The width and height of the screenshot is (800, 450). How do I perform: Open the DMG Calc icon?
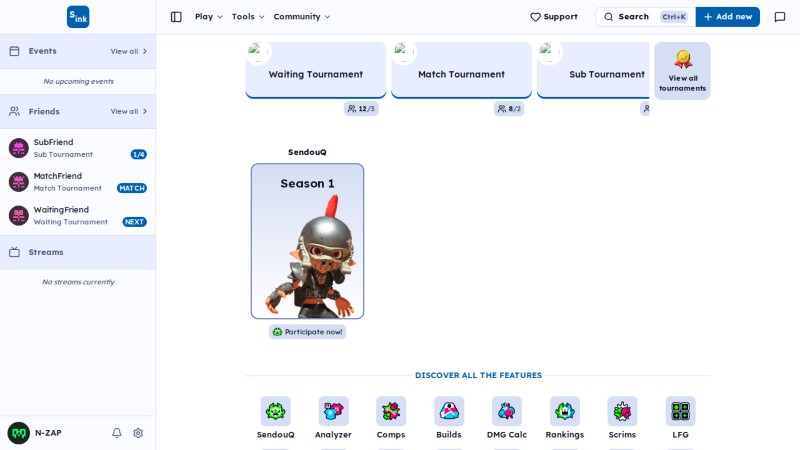point(507,411)
